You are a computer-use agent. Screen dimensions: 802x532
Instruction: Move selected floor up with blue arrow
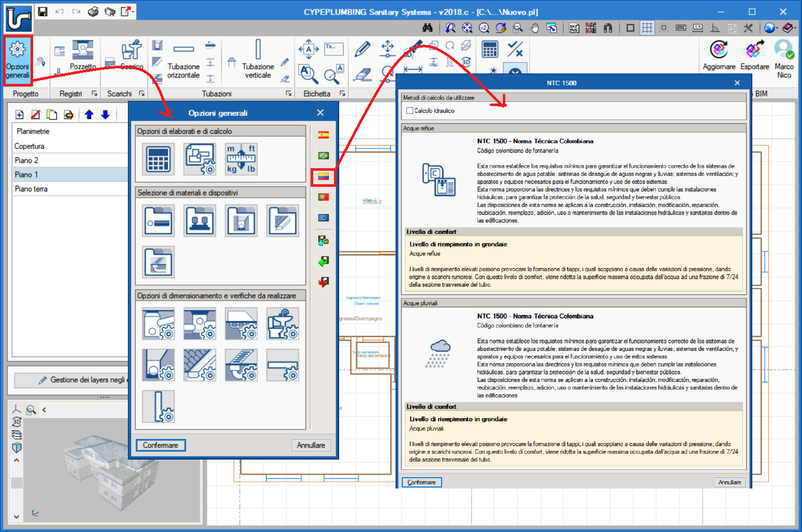[x=89, y=115]
